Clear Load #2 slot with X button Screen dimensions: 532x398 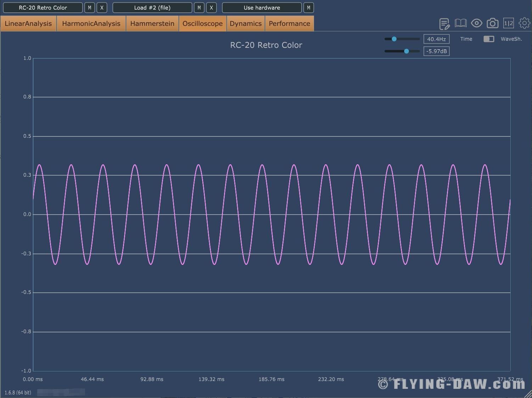(211, 7)
